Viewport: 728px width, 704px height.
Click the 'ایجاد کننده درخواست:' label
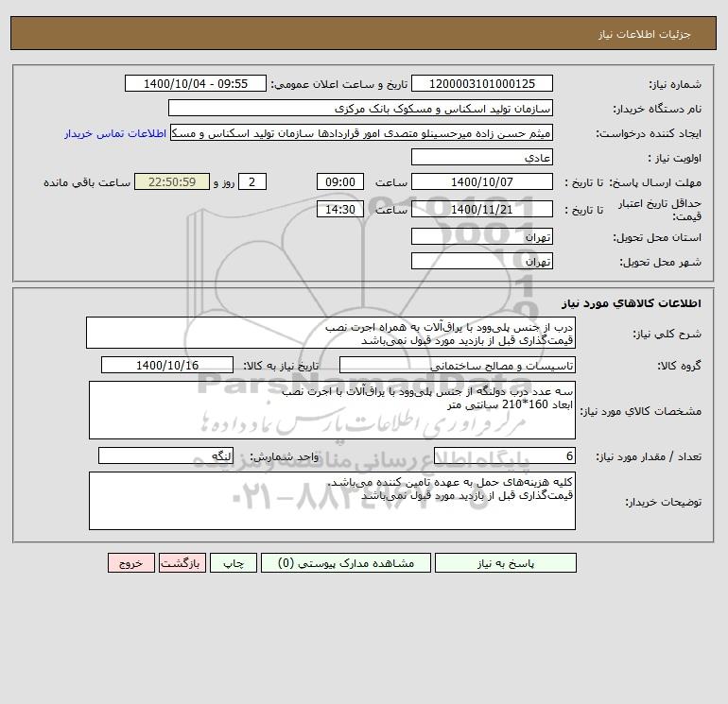(649, 133)
